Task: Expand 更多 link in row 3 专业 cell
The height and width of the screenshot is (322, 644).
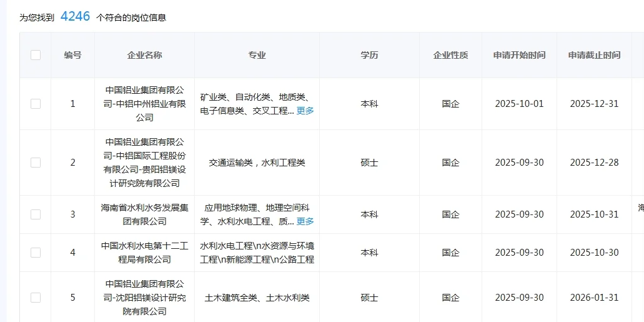Action: (x=305, y=221)
